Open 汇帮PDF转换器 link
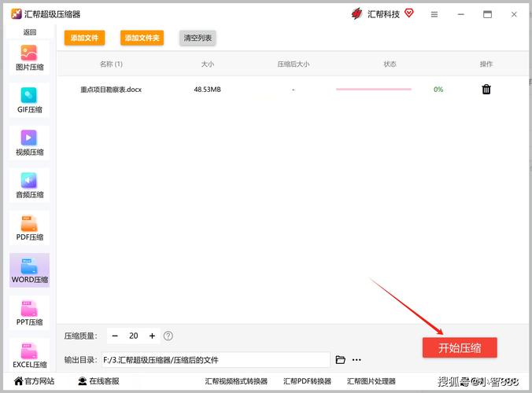The width and height of the screenshot is (532, 393). [307, 381]
